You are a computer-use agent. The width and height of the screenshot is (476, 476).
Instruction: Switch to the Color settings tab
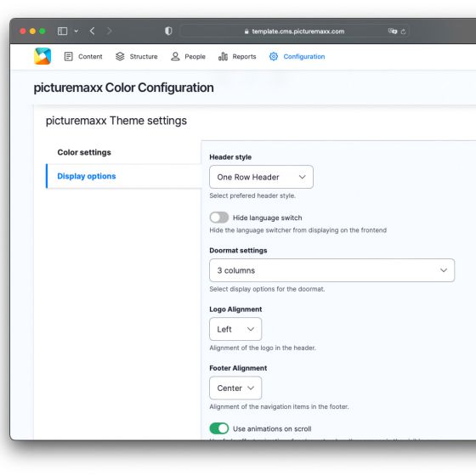[x=84, y=152]
